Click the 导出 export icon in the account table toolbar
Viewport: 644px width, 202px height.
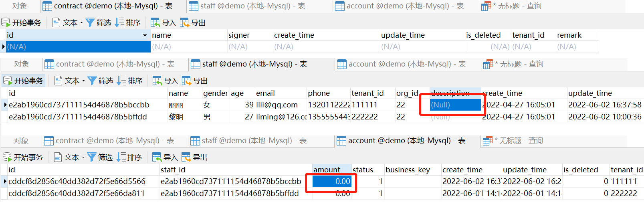pyautogui.click(x=186, y=158)
